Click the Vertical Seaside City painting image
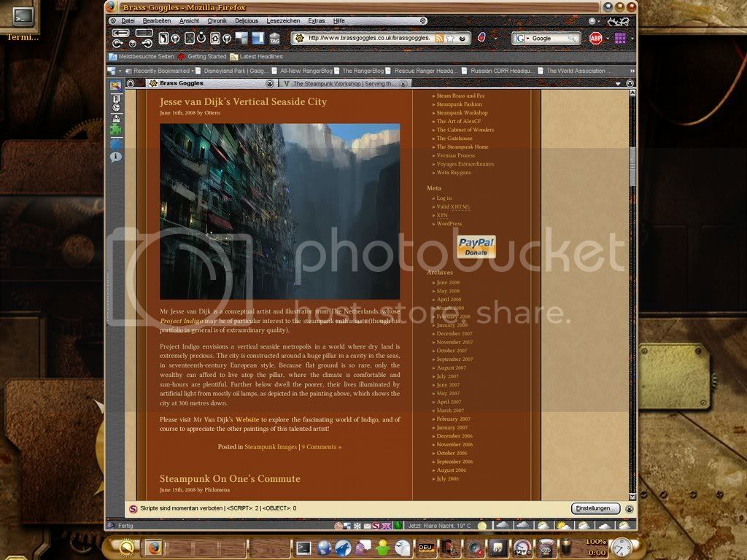Image resolution: width=747 pixels, height=560 pixels. [x=279, y=211]
